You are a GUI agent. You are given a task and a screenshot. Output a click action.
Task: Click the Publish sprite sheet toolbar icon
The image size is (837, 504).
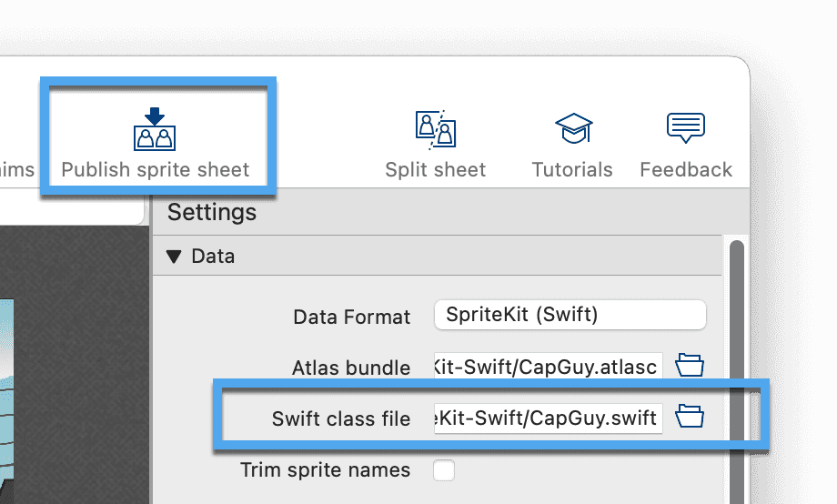pos(155,129)
